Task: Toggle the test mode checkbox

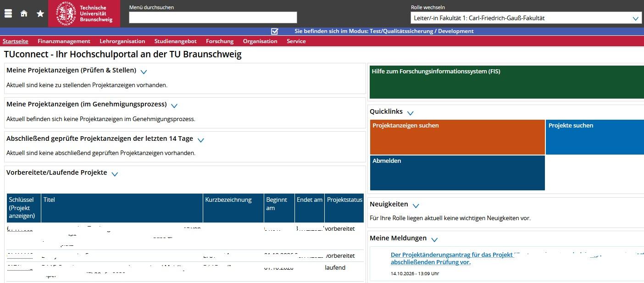Action: (275, 31)
